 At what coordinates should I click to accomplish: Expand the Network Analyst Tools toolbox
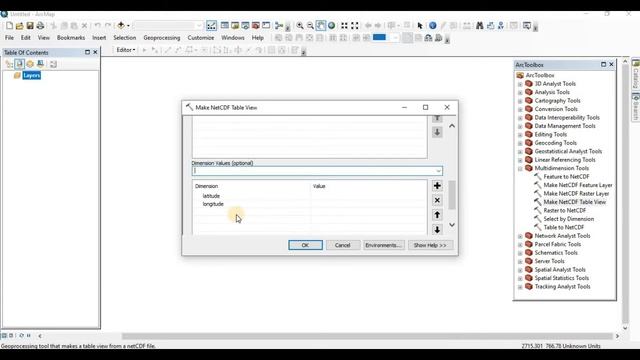(520, 236)
